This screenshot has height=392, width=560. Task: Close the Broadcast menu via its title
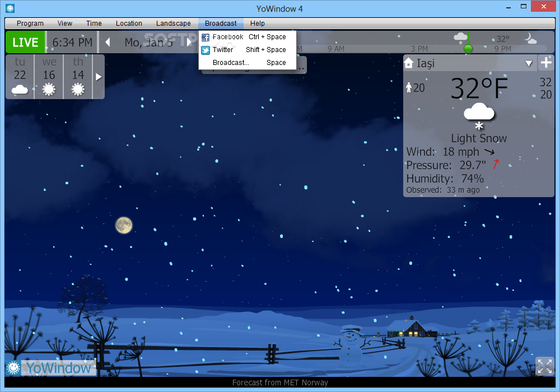[x=221, y=23]
